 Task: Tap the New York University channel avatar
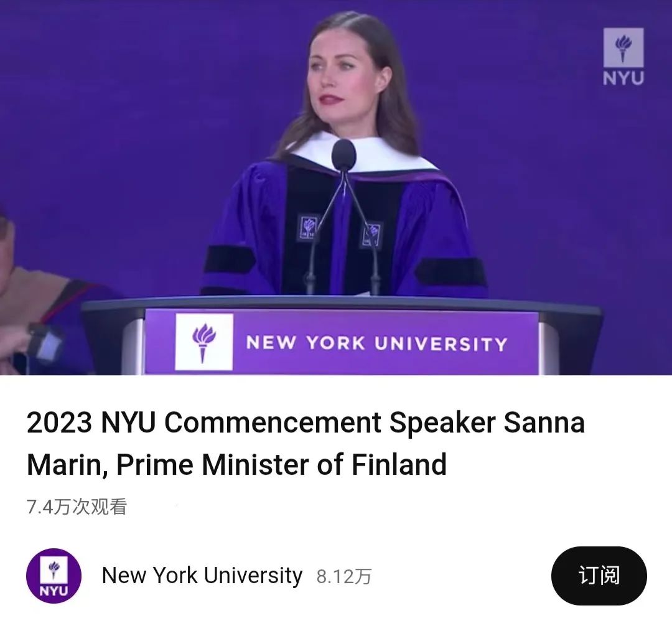pyautogui.click(x=54, y=576)
